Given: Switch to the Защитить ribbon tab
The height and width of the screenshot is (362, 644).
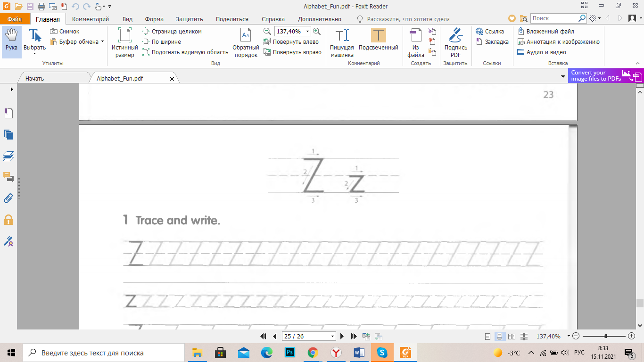Looking at the screenshot, I should tap(189, 19).
